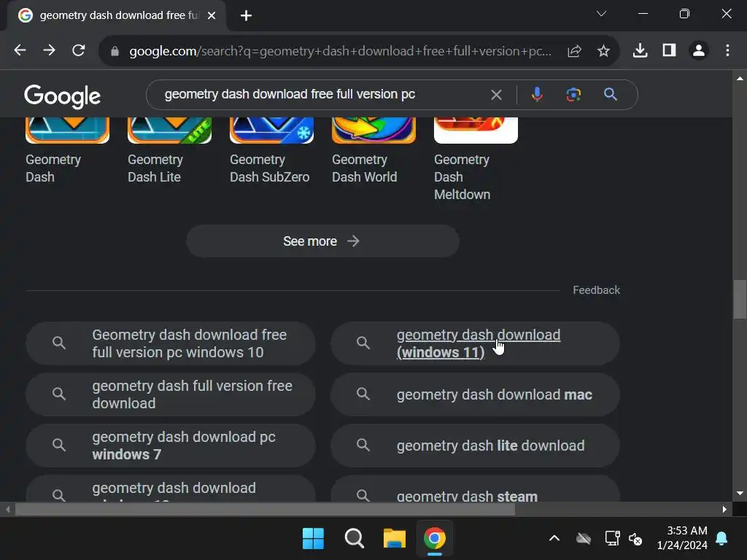Image resolution: width=747 pixels, height=560 pixels.
Task: Share this page icon in address bar
Action: [575, 51]
